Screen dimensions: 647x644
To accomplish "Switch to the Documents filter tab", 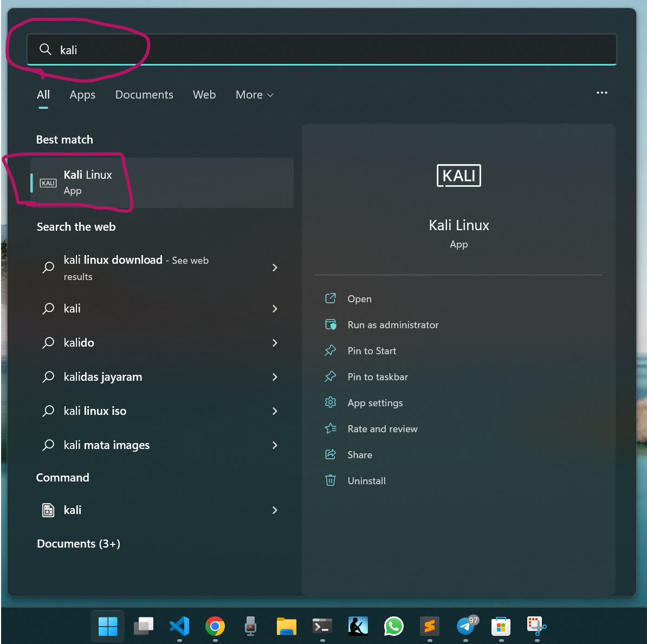I will click(x=144, y=94).
